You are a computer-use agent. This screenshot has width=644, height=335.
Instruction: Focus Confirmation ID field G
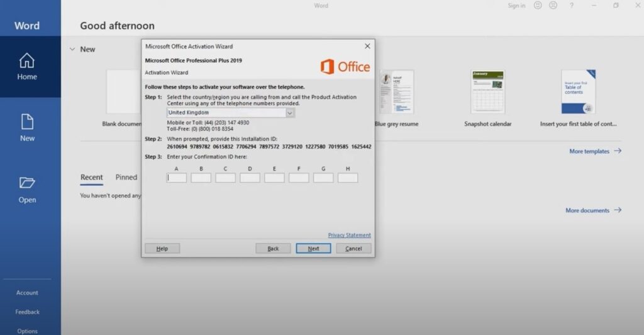(323, 178)
